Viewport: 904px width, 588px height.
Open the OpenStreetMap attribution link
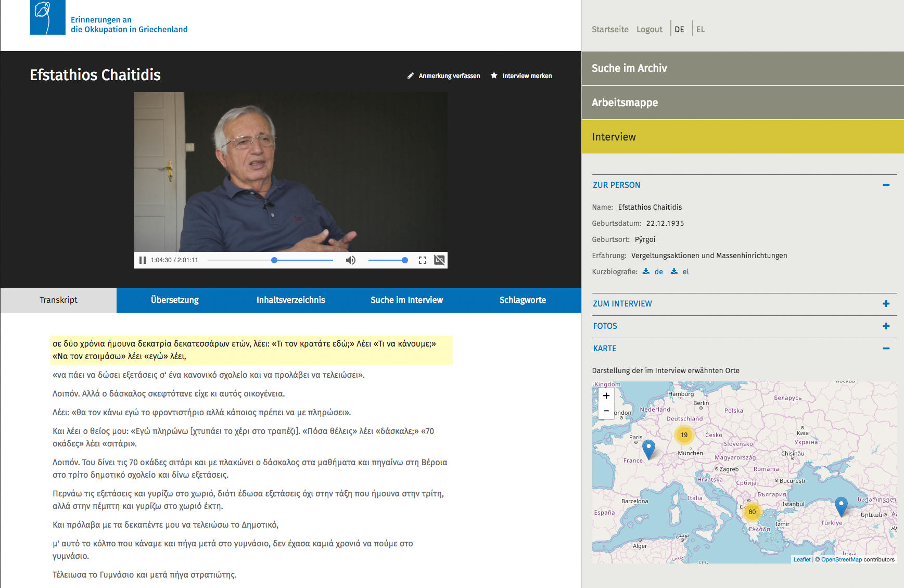(x=842, y=559)
